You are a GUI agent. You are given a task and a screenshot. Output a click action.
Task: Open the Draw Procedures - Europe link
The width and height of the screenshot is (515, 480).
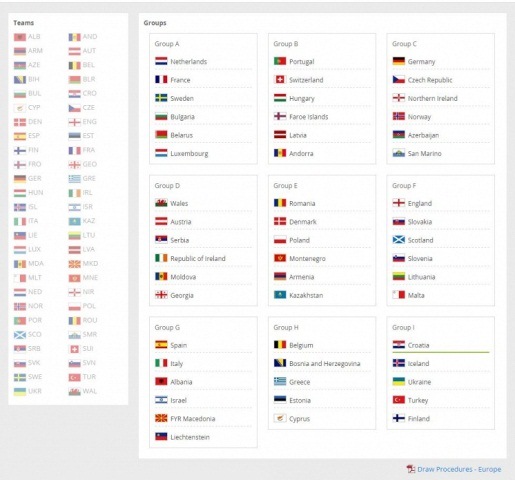[x=459, y=469]
